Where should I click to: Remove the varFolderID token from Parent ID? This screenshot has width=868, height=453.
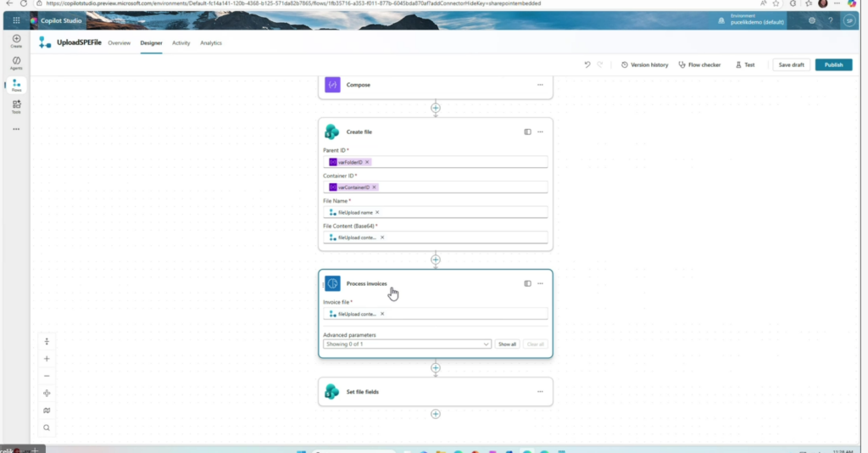click(367, 161)
